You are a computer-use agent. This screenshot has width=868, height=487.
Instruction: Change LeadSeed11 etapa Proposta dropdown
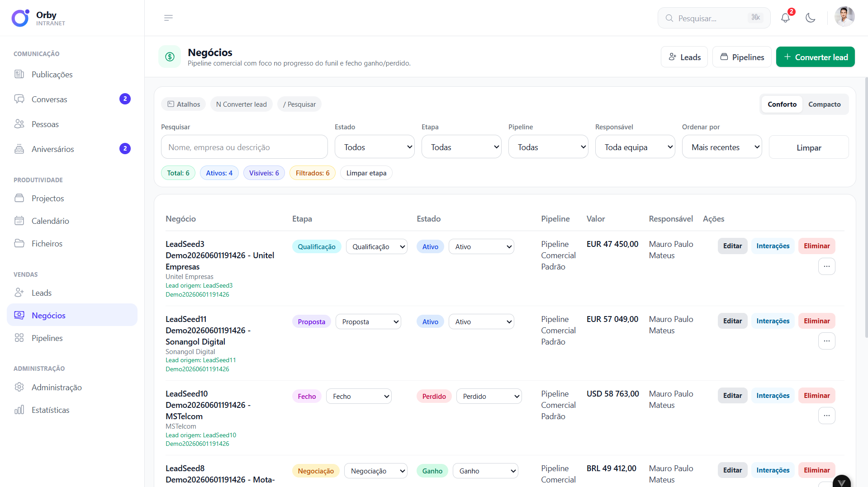pos(368,322)
